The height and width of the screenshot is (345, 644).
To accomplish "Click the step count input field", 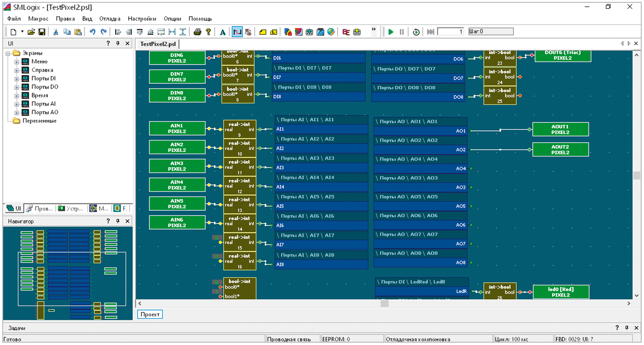I will point(450,32).
